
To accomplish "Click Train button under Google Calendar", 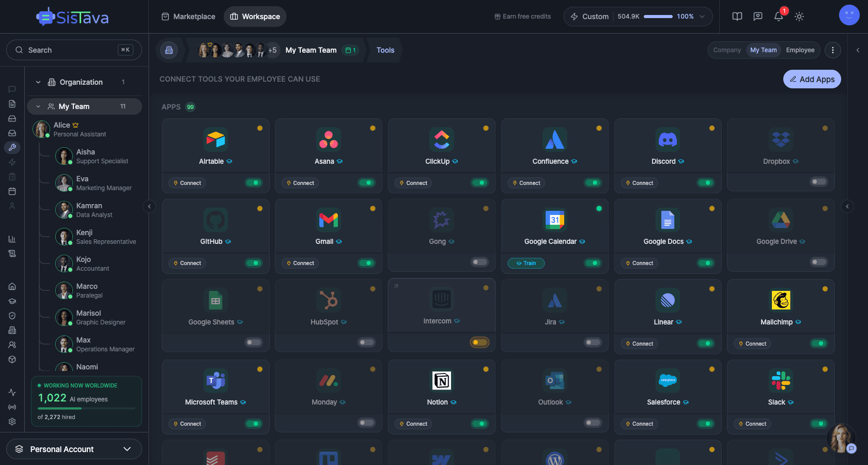I will pyautogui.click(x=526, y=263).
